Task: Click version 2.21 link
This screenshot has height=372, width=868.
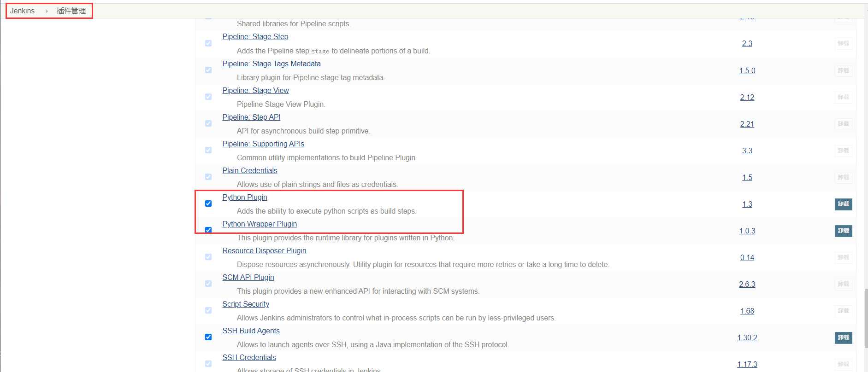Action: tap(747, 124)
